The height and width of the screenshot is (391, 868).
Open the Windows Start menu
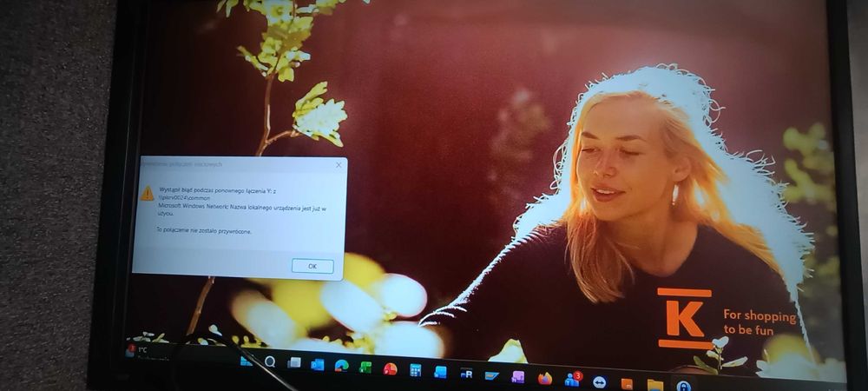[x=246, y=361]
